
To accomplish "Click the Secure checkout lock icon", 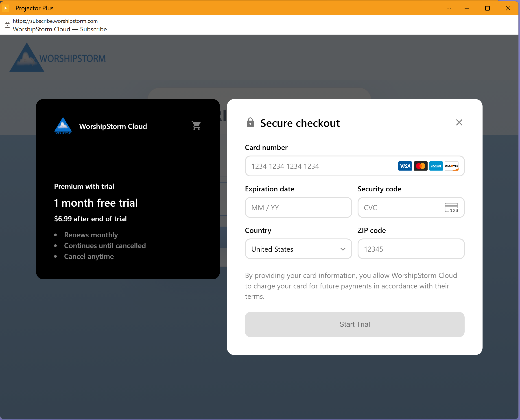I will tap(250, 122).
